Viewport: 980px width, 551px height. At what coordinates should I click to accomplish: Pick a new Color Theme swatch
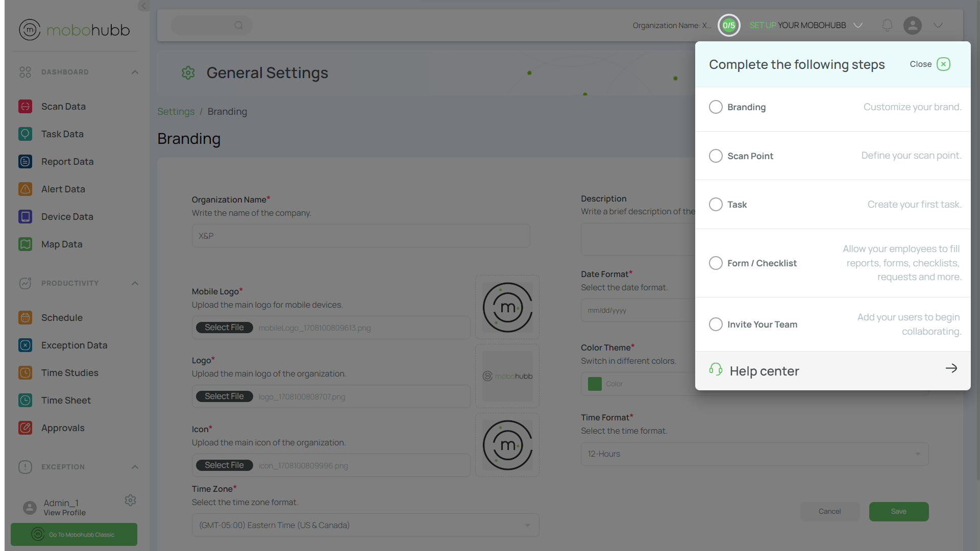click(x=594, y=384)
